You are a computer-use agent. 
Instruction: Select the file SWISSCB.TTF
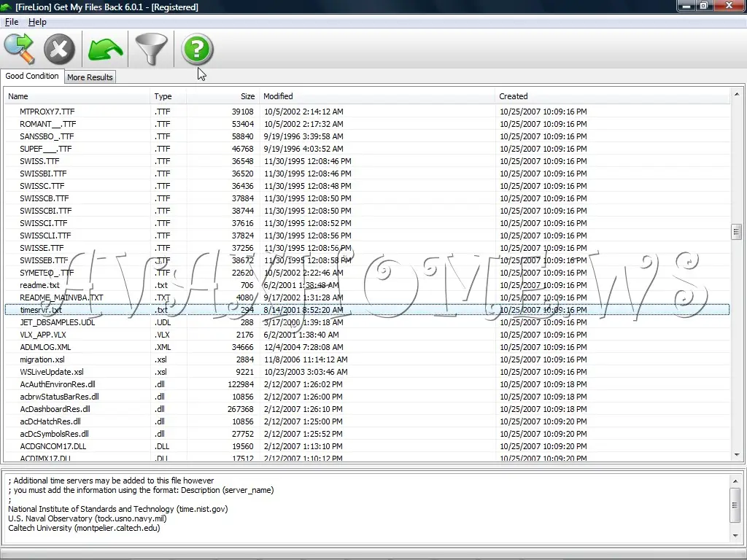[44, 198]
